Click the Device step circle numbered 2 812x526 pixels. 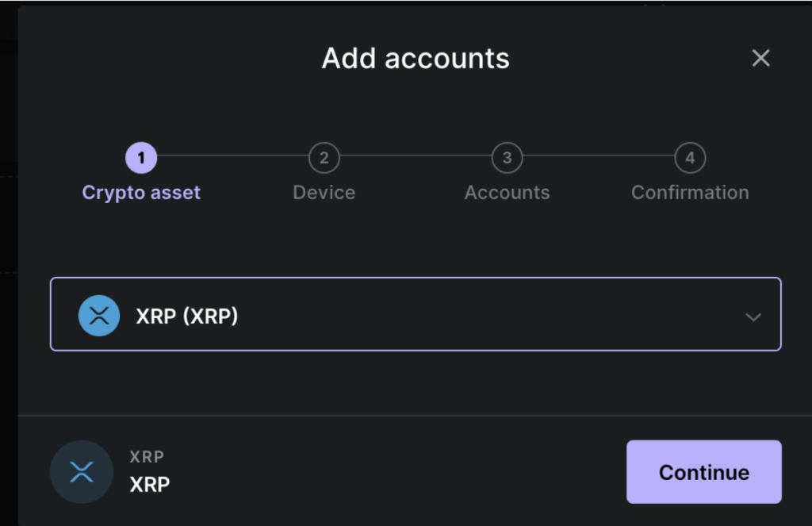pyautogui.click(x=324, y=157)
